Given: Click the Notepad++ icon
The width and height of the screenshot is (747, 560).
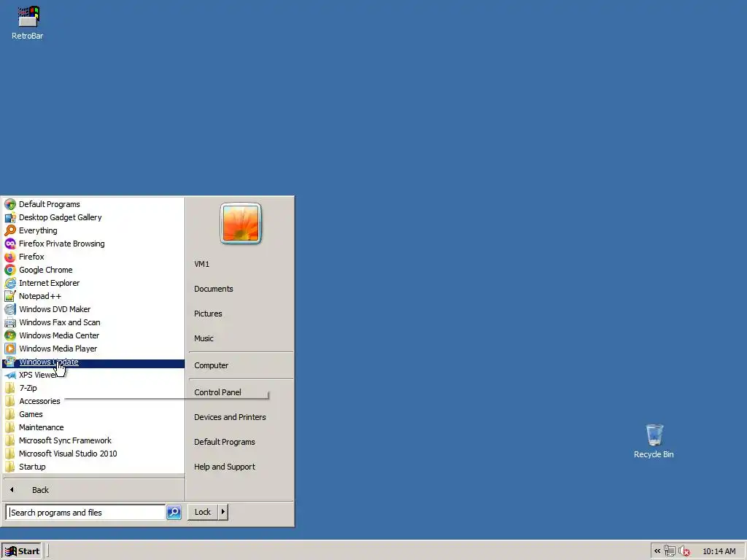Looking at the screenshot, I should pos(10,296).
